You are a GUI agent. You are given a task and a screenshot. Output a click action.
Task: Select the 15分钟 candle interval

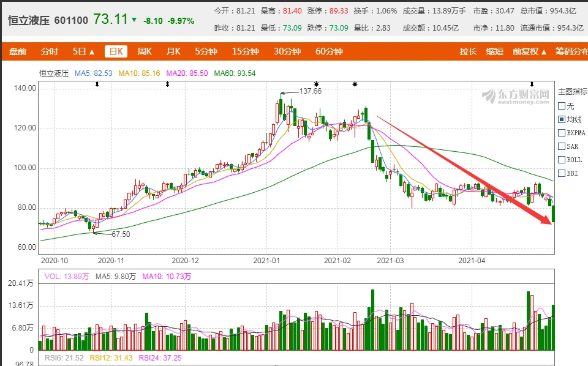click(244, 51)
